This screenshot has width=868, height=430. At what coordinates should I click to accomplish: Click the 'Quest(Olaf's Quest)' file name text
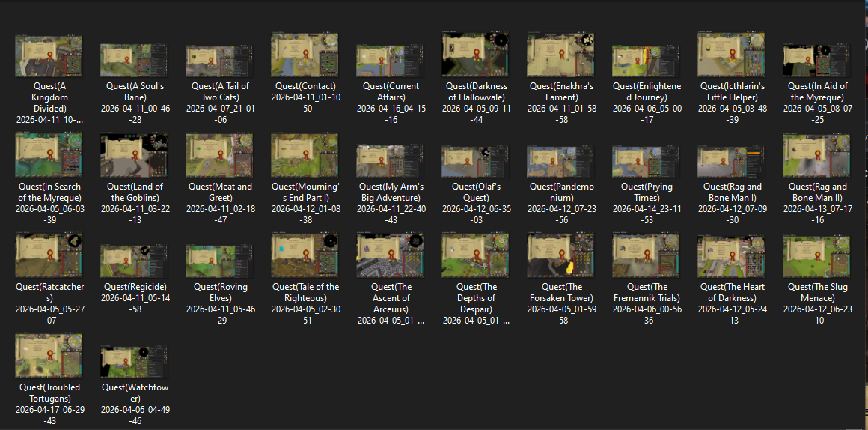pos(475,192)
